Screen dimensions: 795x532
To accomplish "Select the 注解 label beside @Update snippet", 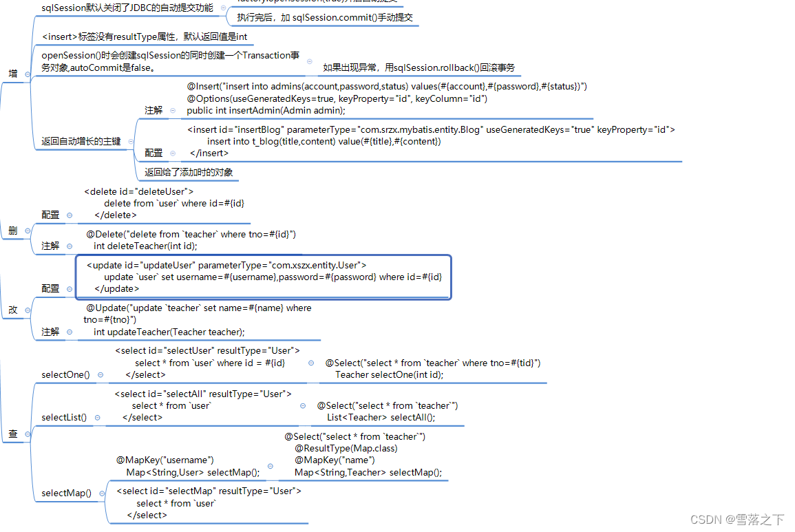I will [50, 332].
